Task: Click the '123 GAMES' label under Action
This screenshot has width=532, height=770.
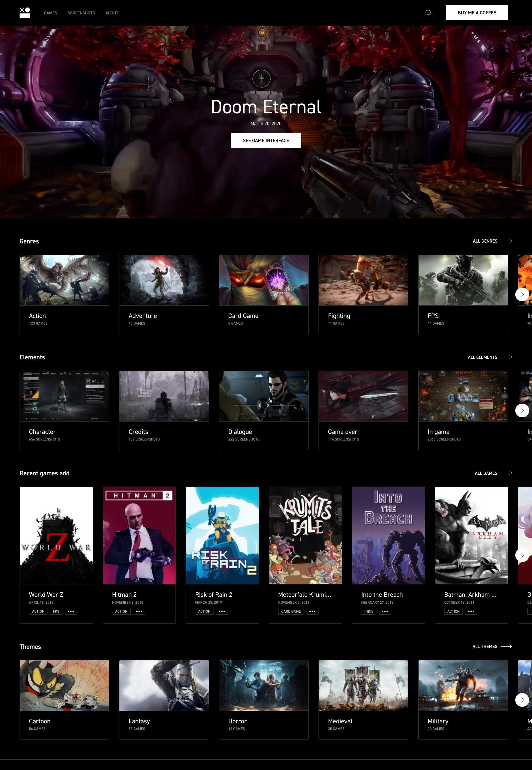Action: [38, 323]
